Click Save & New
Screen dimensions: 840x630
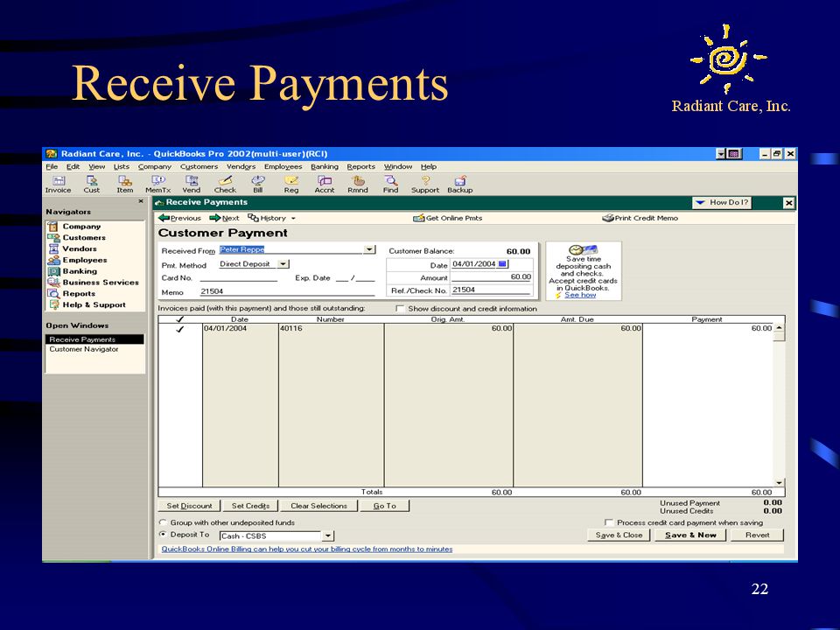[x=690, y=535]
